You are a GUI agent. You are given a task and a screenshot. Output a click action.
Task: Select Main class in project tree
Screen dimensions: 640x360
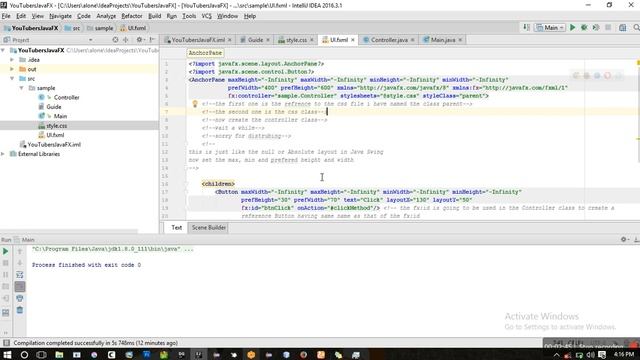(x=60, y=116)
